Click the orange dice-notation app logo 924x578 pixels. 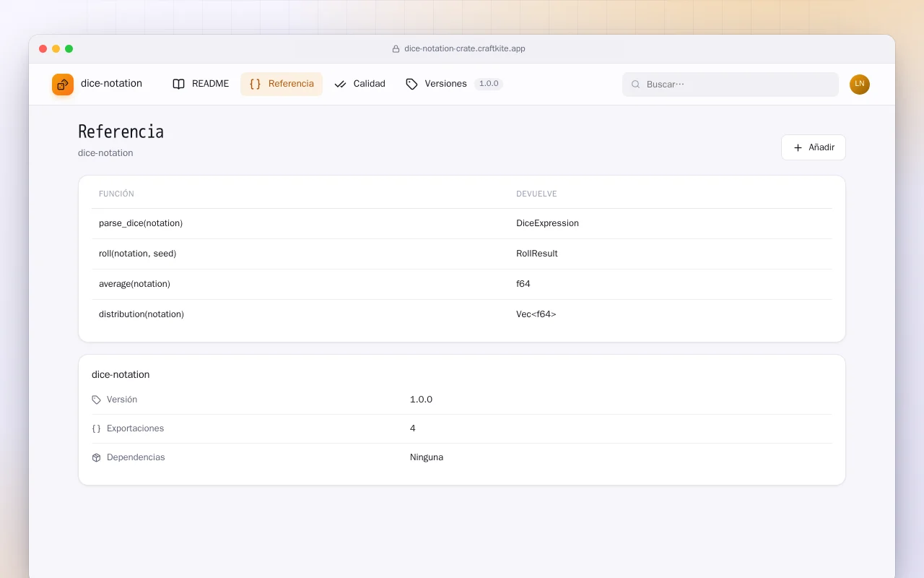63,85
